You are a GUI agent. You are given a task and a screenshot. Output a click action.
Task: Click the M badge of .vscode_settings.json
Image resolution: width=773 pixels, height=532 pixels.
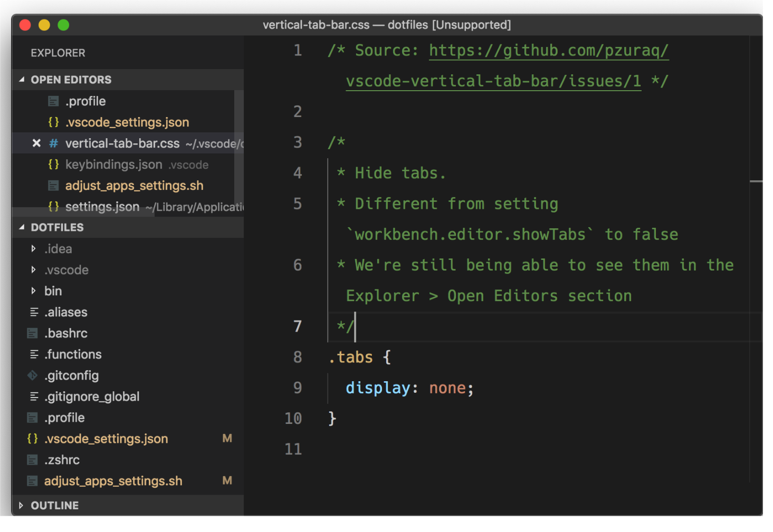tap(227, 438)
